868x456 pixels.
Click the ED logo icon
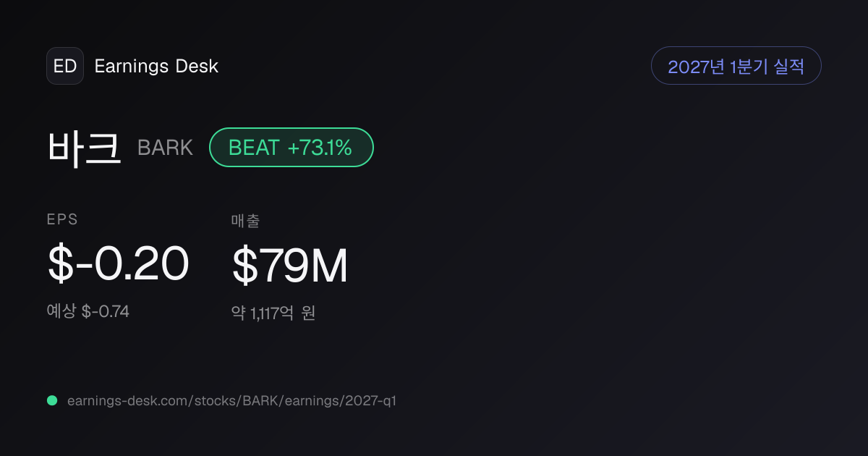(x=65, y=66)
